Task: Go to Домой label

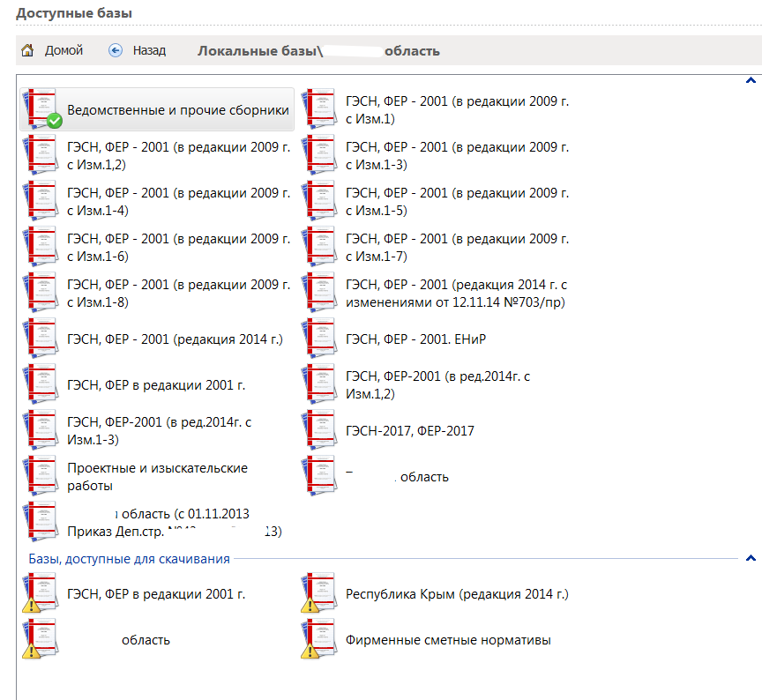Action: [x=63, y=50]
